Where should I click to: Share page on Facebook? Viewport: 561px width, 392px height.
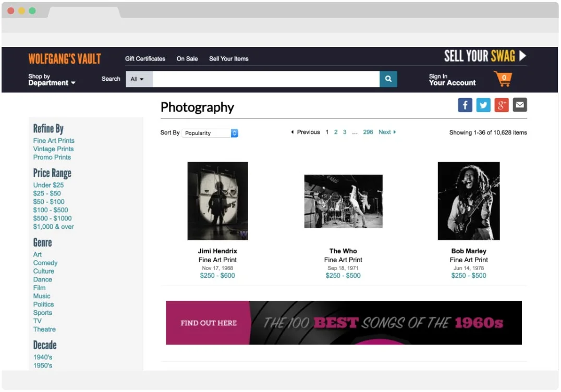click(x=465, y=105)
